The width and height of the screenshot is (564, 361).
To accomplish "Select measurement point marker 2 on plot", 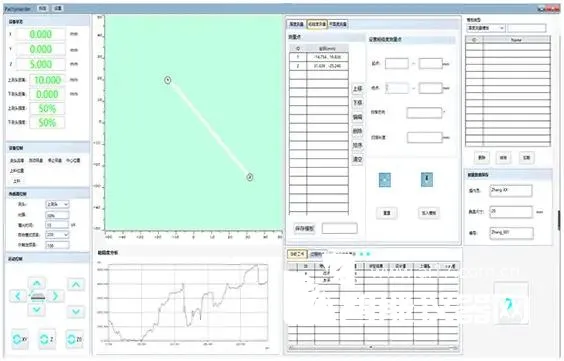I will (x=250, y=177).
